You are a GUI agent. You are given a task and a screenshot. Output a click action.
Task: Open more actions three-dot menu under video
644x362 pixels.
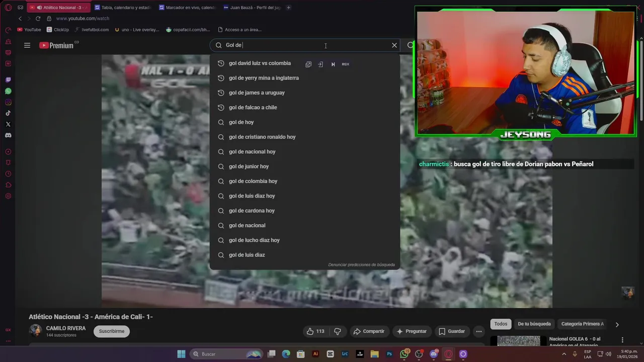click(479, 331)
